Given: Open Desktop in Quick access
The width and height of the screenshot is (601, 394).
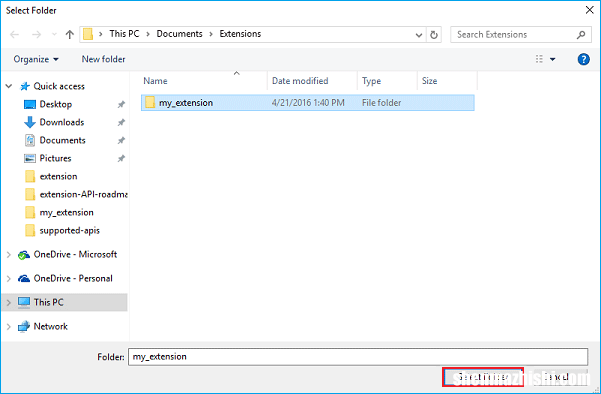Looking at the screenshot, I should tap(56, 104).
